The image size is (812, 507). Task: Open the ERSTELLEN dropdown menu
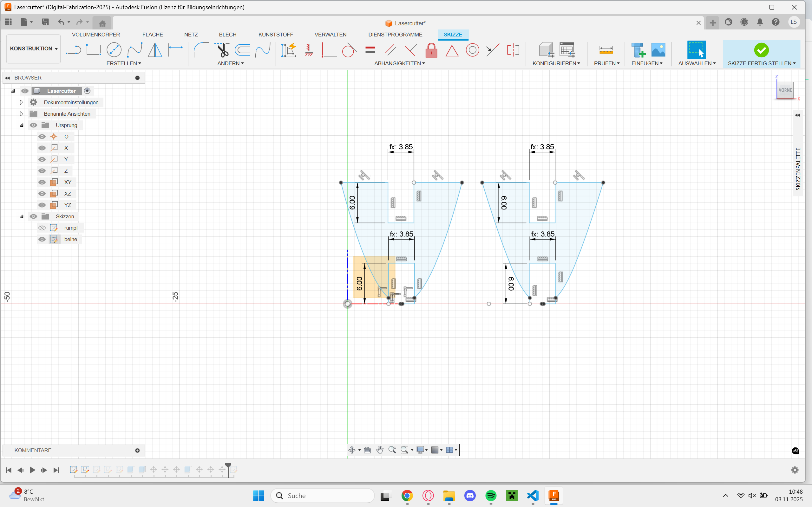[x=123, y=63]
